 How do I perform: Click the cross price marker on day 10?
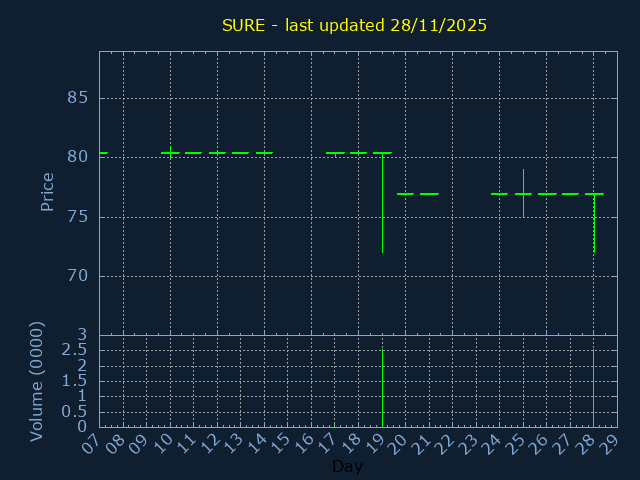tap(170, 152)
